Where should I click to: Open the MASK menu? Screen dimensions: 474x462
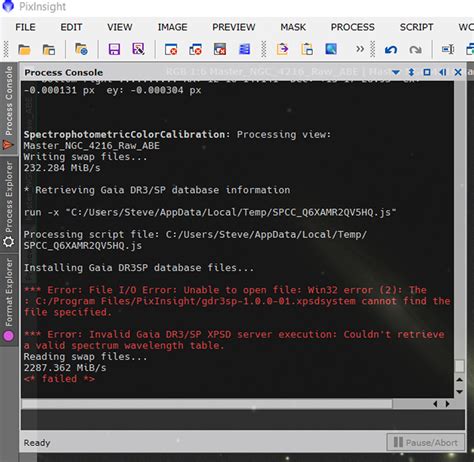[293, 27]
